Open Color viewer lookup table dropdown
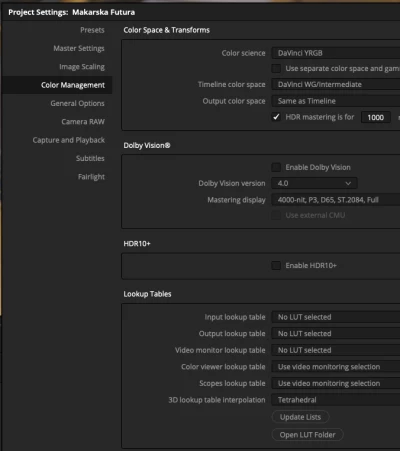 click(x=336, y=367)
